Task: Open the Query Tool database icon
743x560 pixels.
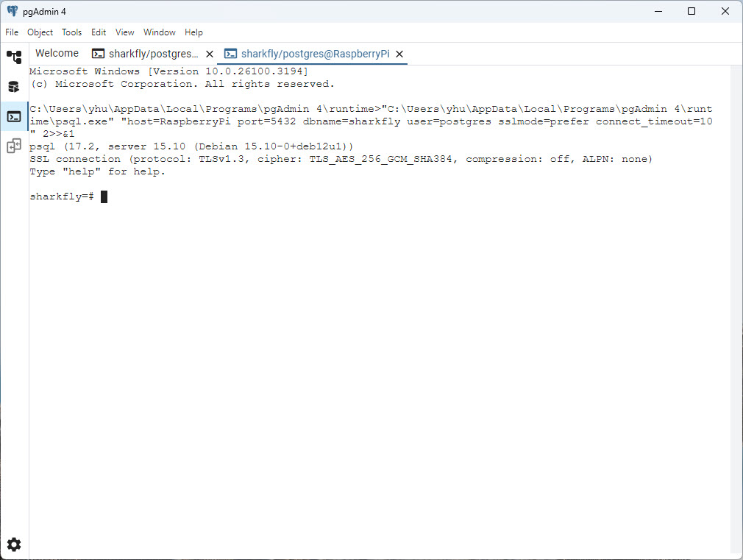Action: click(14, 87)
